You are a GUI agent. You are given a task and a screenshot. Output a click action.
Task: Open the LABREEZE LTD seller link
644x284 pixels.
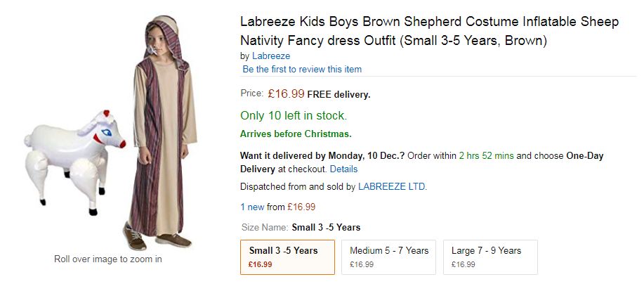392,186
